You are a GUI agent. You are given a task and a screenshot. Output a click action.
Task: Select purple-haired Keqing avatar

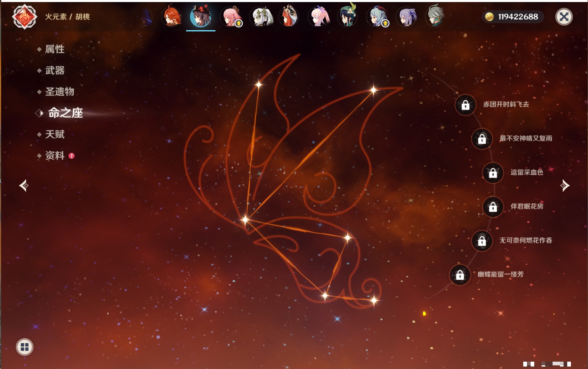coord(407,17)
